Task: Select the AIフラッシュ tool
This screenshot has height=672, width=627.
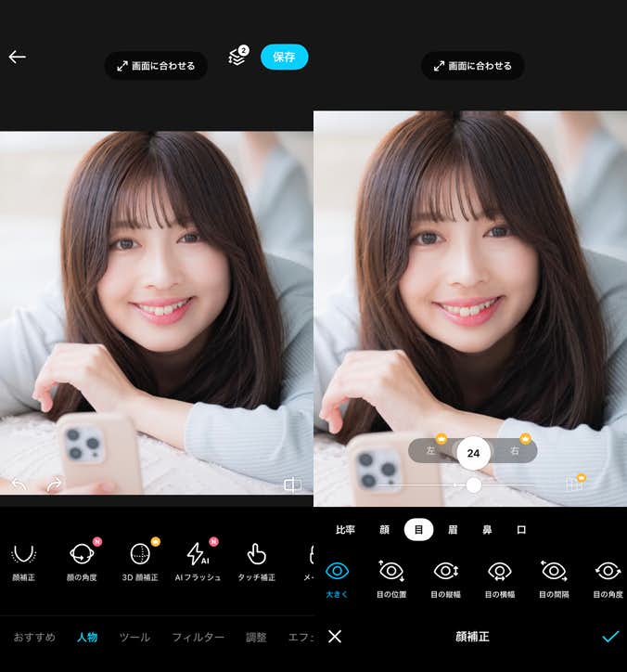Action: click(x=198, y=561)
